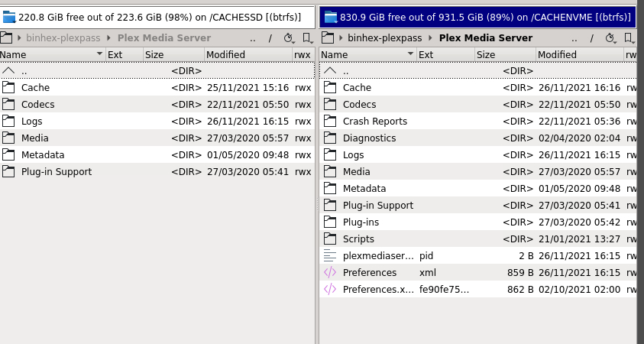Click the root '/' button in left panel
644x344 pixels.
click(x=270, y=38)
